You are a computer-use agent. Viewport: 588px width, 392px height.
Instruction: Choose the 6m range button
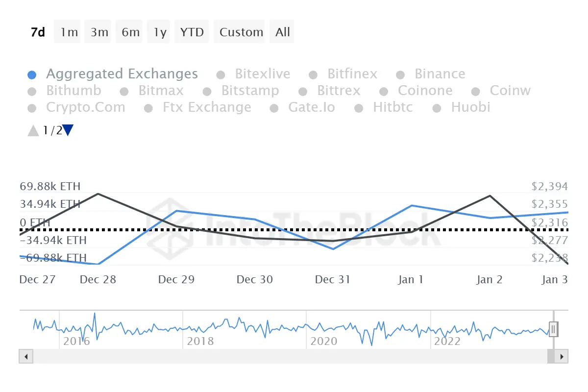click(130, 32)
